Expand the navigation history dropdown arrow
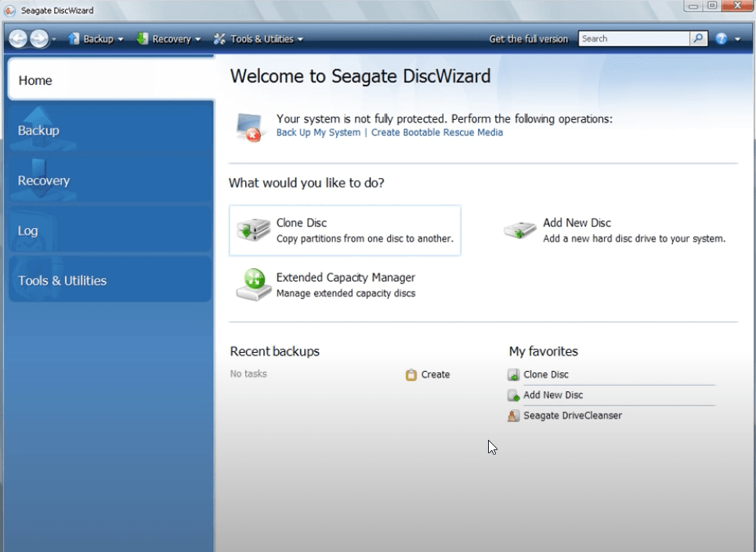This screenshot has height=552, width=756. 55,39
